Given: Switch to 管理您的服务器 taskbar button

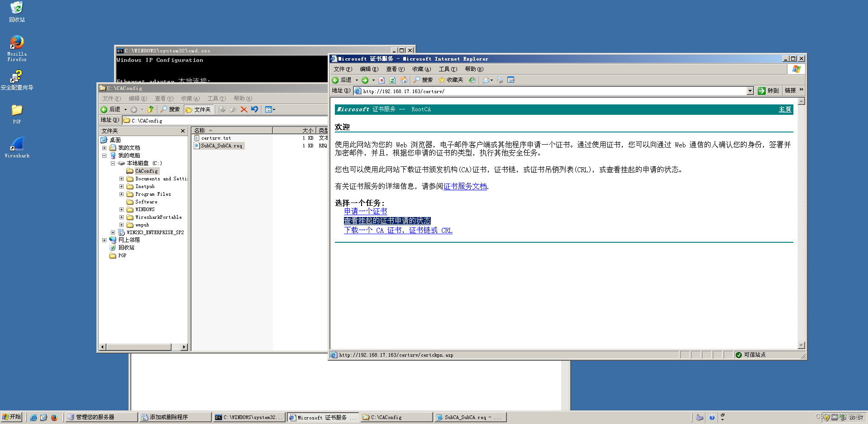Looking at the screenshot, I should [x=101, y=417].
